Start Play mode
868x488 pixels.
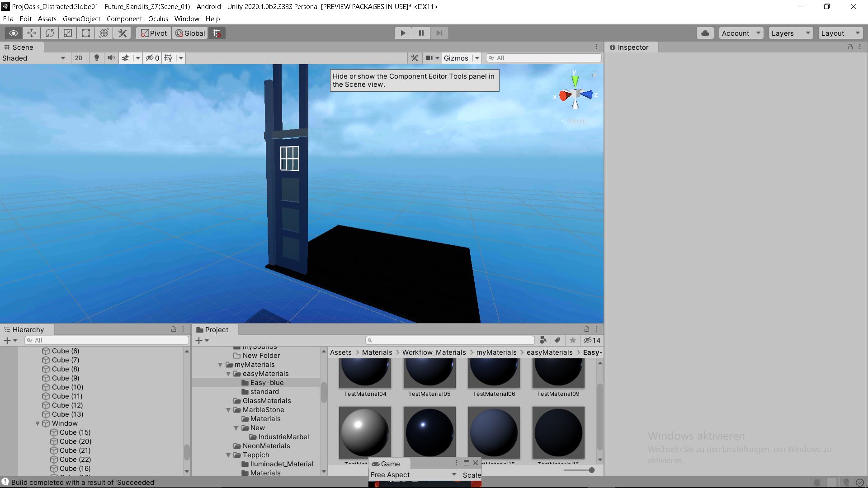click(x=403, y=33)
